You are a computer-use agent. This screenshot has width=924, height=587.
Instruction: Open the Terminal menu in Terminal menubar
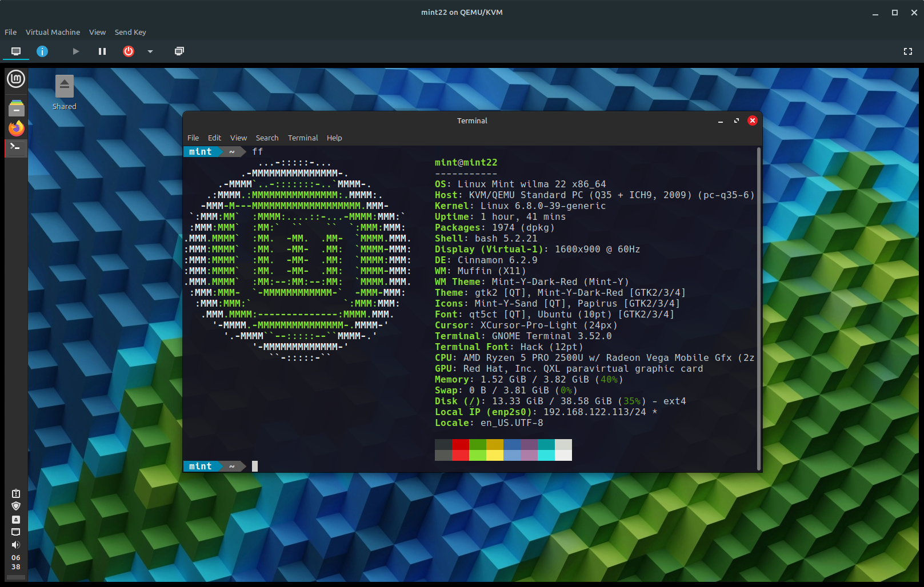click(303, 138)
